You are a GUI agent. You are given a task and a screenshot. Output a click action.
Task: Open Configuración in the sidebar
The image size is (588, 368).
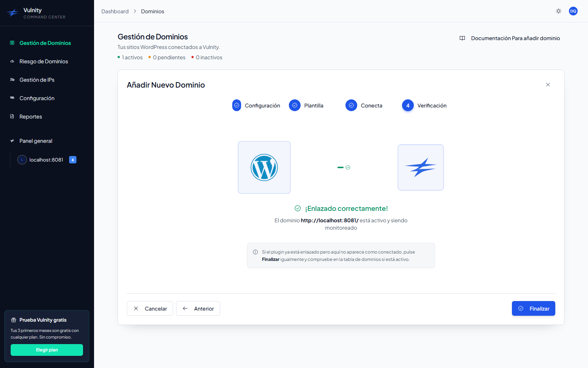[37, 98]
